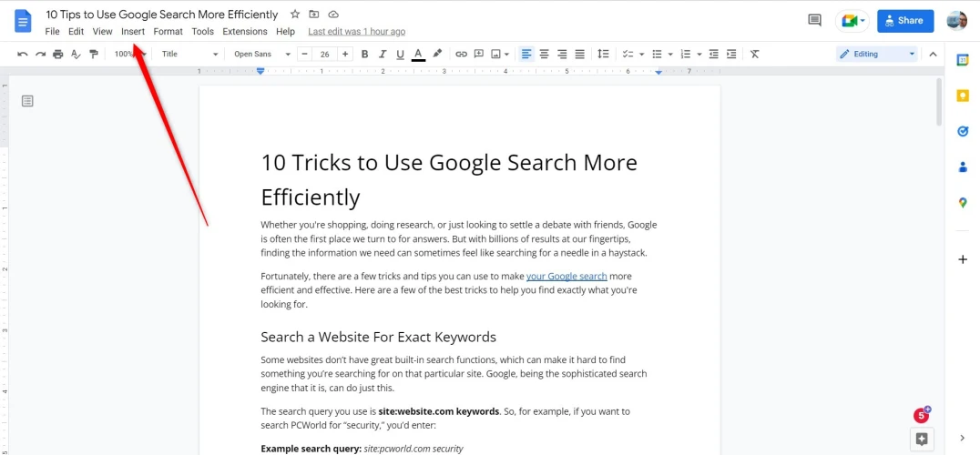
Task: Expand the Title paragraph style dropdown
Action: tap(189, 55)
